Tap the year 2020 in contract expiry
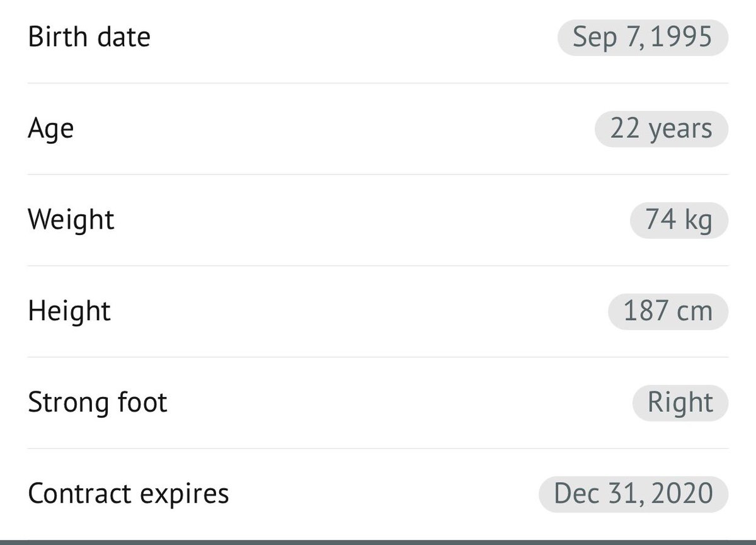The height and width of the screenshot is (545, 756). tap(682, 494)
